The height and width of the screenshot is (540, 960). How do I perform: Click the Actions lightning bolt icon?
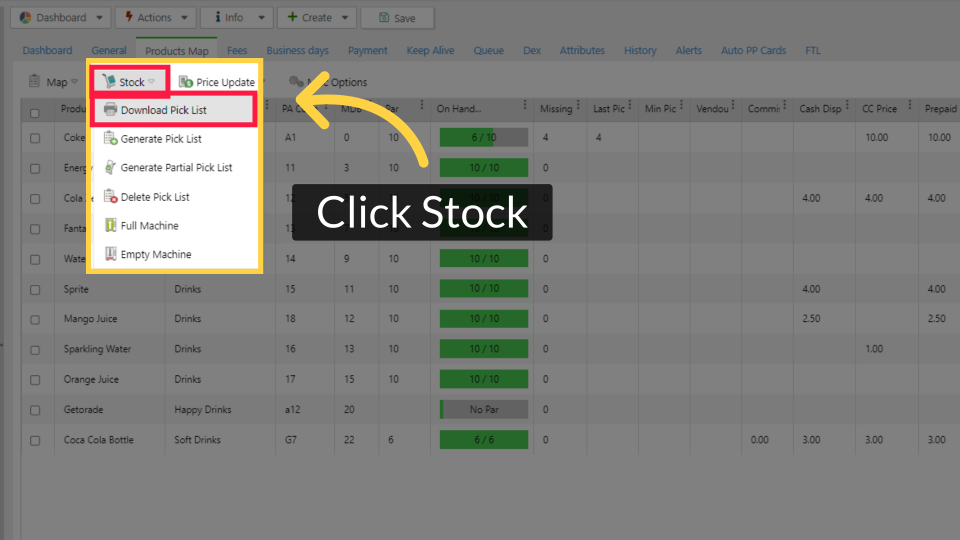point(129,17)
